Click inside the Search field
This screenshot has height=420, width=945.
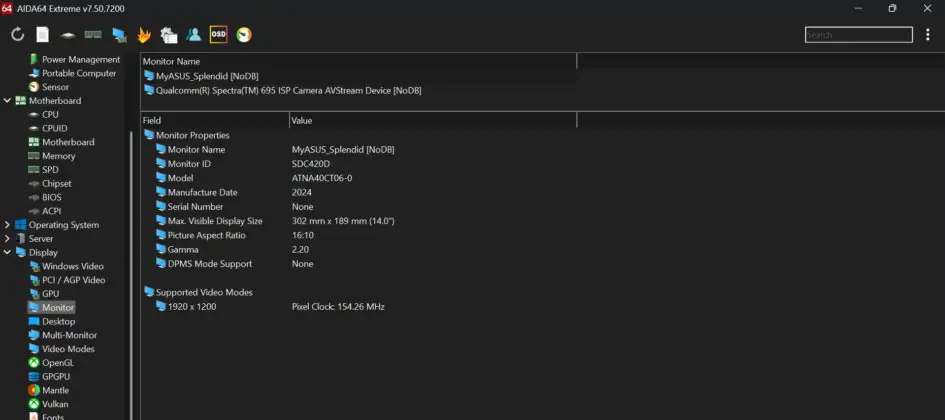pos(859,35)
